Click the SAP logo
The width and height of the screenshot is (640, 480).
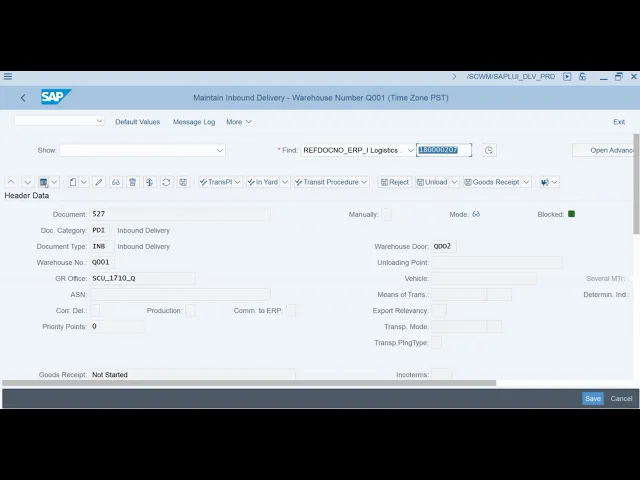pyautogui.click(x=56, y=97)
